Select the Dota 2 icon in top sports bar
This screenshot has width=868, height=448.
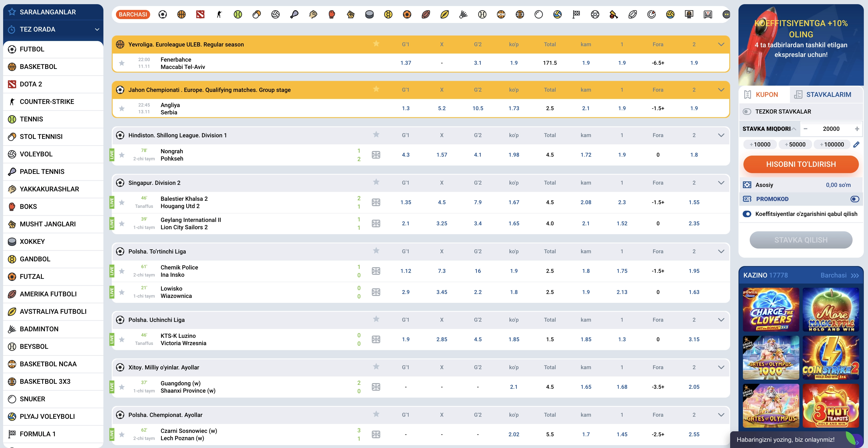(200, 14)
